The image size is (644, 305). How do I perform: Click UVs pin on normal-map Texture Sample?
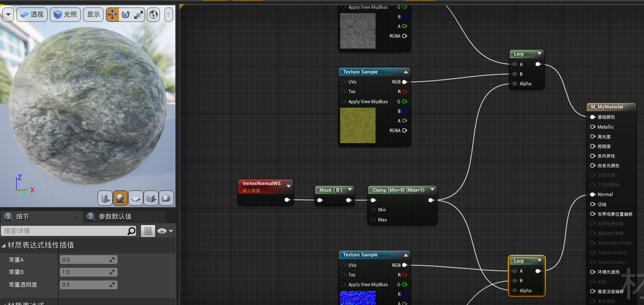click(343, 265)
